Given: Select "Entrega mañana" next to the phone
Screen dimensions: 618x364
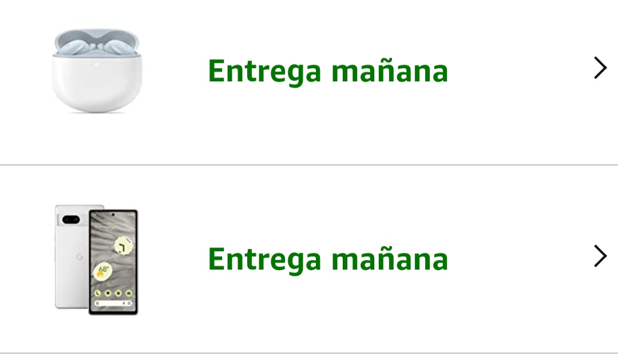Looking at the screenshot, I should pyautogui.click(x=328, y=259).
